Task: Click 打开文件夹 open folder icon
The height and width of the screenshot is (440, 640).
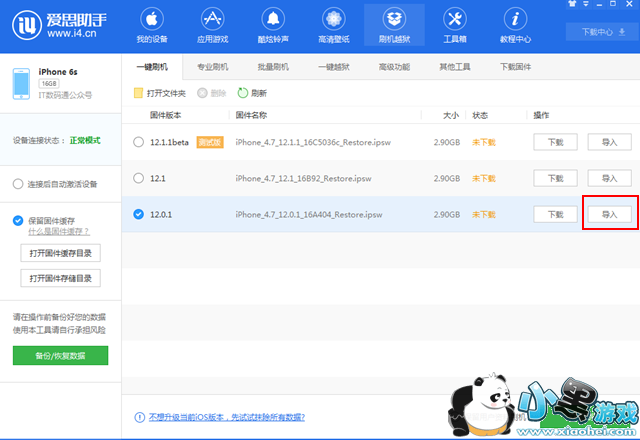Action: 139,93
